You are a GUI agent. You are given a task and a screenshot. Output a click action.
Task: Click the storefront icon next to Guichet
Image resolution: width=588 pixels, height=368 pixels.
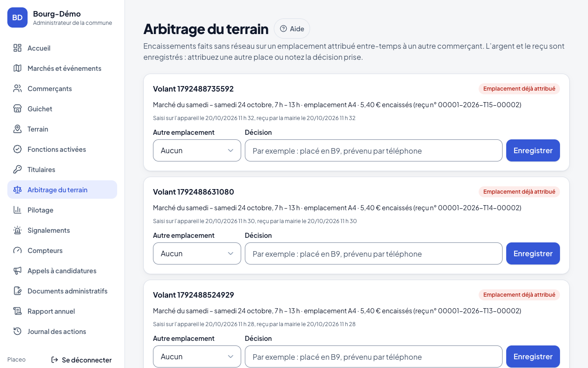point(17,109)
